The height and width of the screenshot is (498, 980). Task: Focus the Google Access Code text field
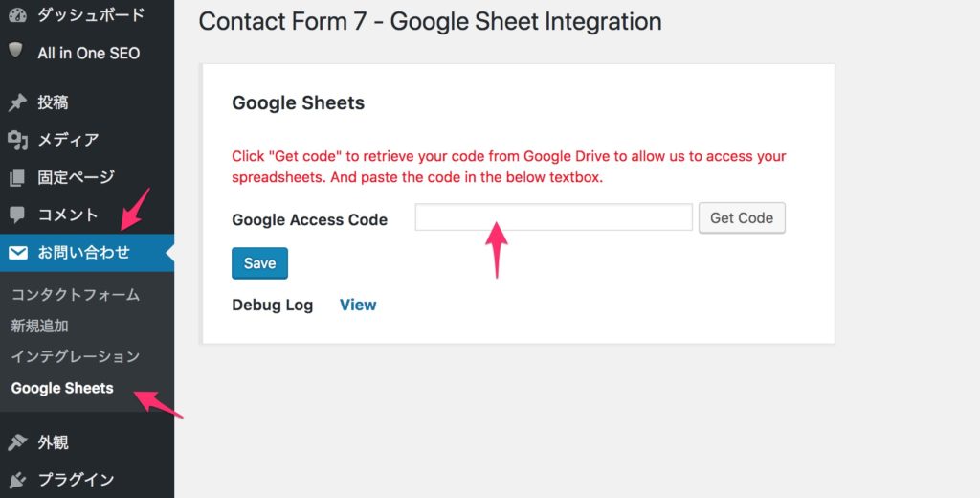(x=553, y=217)
